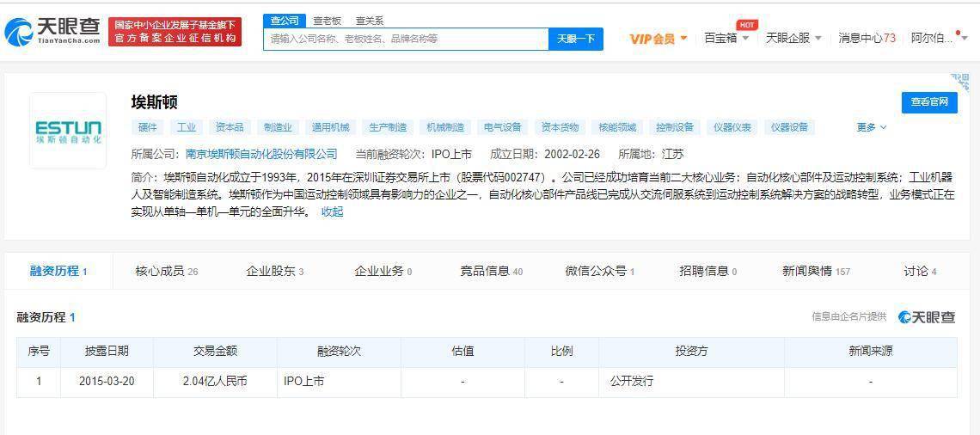Screen dimensions: 980x435
Task: Select the 查公司 search tab
Action: click(x=285, y=21)
